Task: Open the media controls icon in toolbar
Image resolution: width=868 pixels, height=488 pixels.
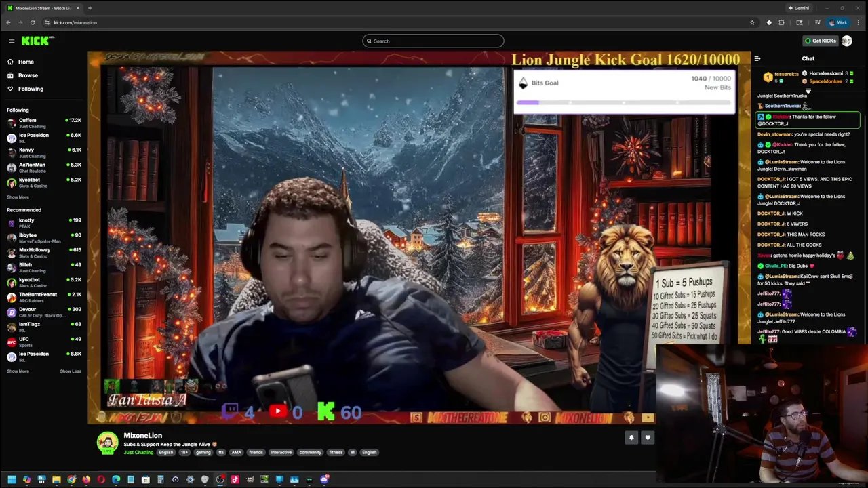Action: (x=817, y=22)
